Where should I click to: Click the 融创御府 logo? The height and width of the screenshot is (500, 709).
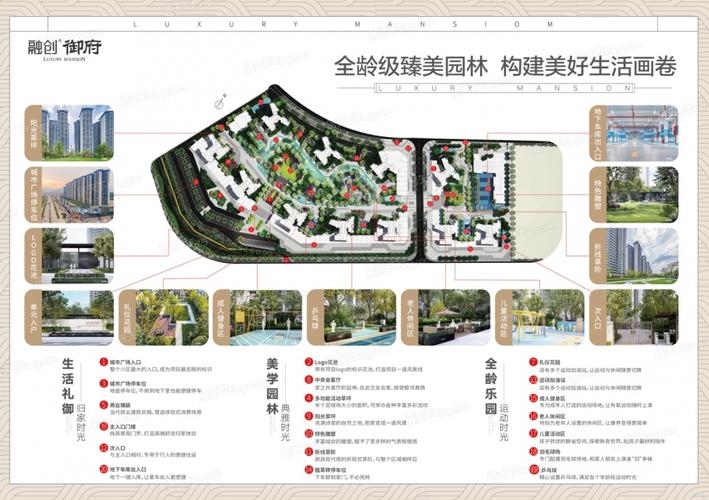(64, 50)
